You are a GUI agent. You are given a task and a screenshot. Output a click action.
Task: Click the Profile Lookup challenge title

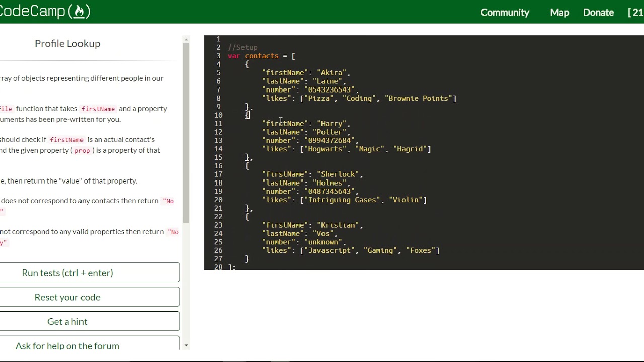point(67,43)
